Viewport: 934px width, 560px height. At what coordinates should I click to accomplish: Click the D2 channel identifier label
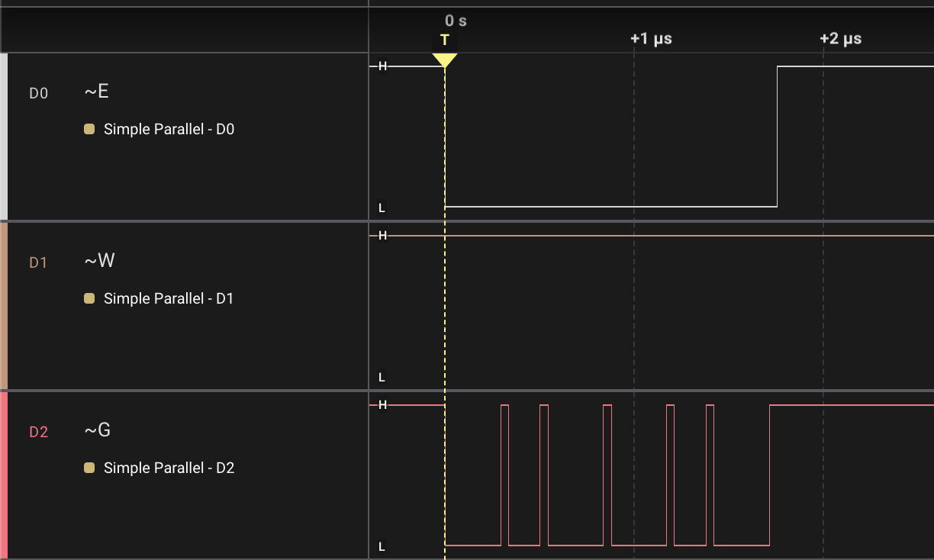[38, 432]
